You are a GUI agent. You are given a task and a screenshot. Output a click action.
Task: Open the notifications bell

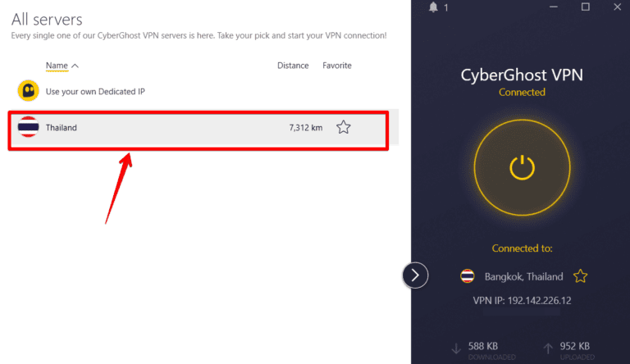(x=434, y=7)
